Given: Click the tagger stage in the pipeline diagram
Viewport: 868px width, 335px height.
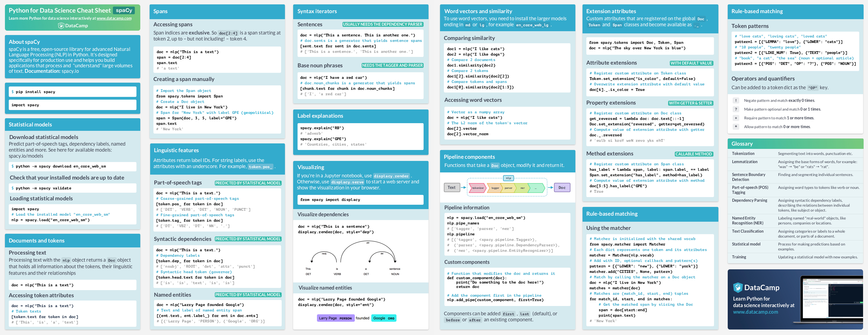Looking at the screenshot, I should [x=495, y=188].
